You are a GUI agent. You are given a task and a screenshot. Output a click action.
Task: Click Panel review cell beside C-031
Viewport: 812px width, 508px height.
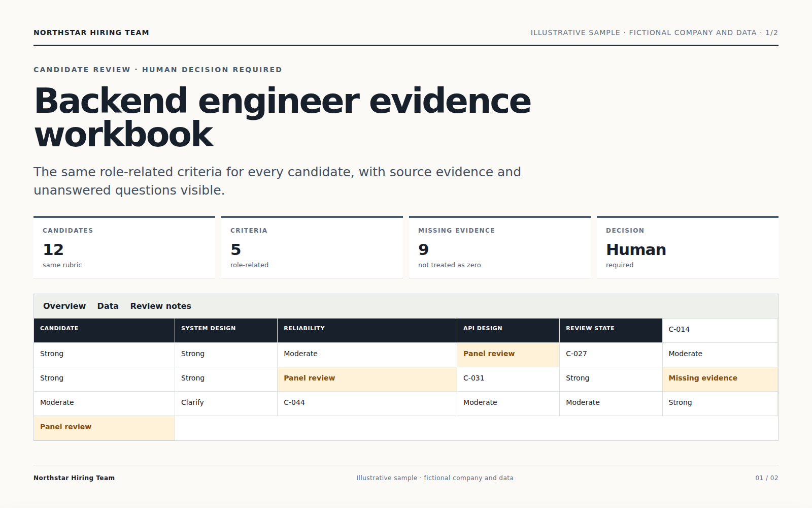[x=367, y=379]
